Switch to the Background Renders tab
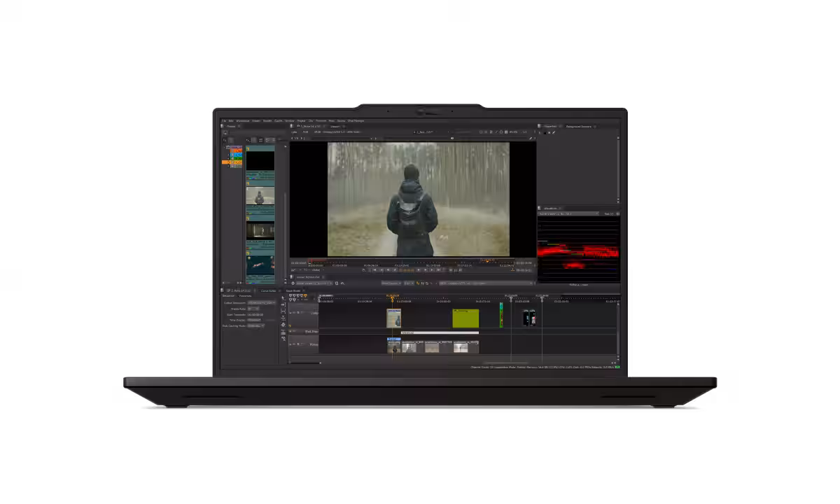This screenshot has width=840, height=504. tap(579, 127)
